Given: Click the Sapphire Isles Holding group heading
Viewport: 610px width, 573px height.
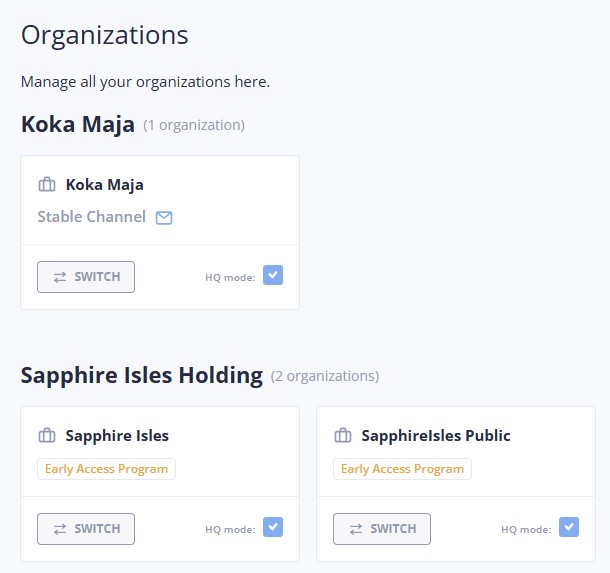Looking at the screenshot, I should pos(142,376).
